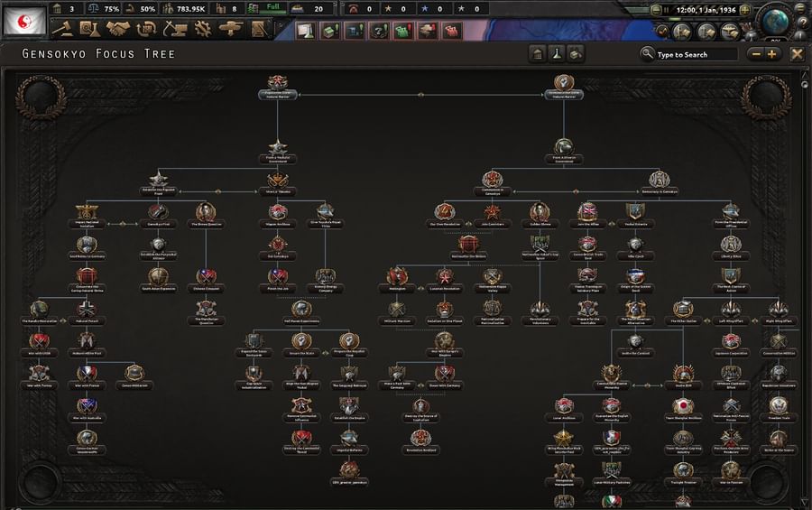Select the 'War with France' focus
Viewport: 812px width, 510px height.
click(x=87, y=378)
